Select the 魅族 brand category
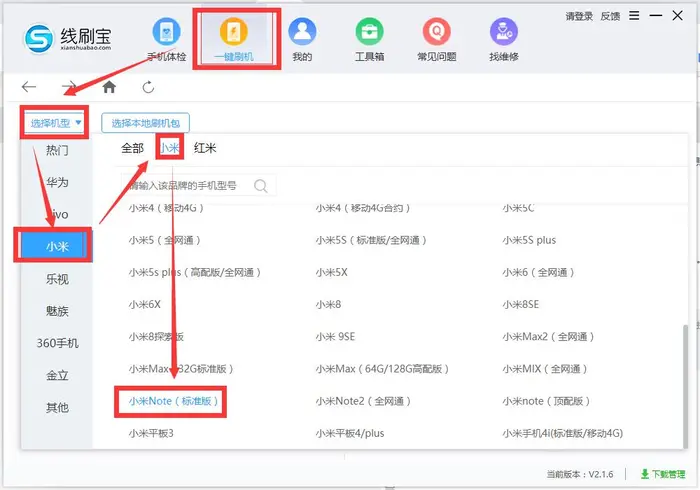The width and height of the screenshot is (700, 490). point(57,311)
